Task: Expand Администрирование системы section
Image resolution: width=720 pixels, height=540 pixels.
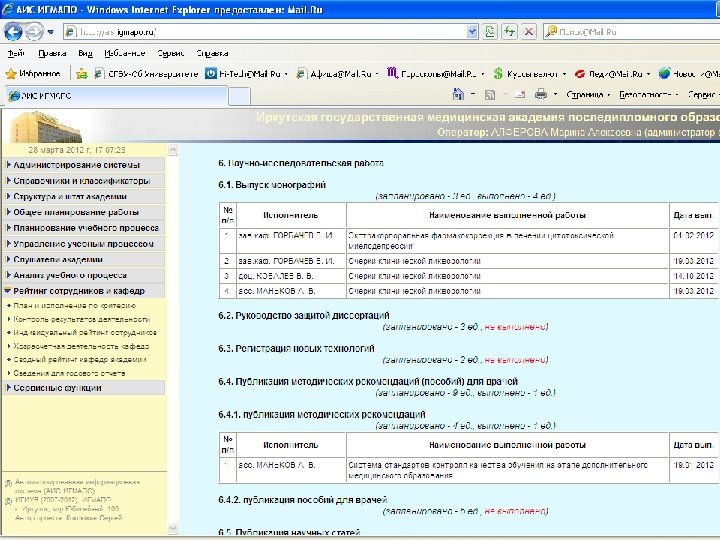Action: click(x=84, y=165)
